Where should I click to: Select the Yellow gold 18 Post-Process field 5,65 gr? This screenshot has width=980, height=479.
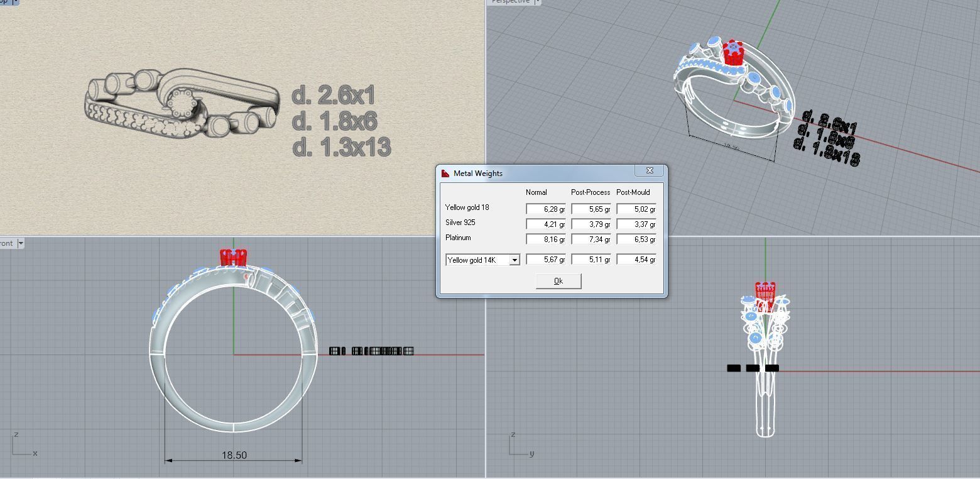click(591, 209)
